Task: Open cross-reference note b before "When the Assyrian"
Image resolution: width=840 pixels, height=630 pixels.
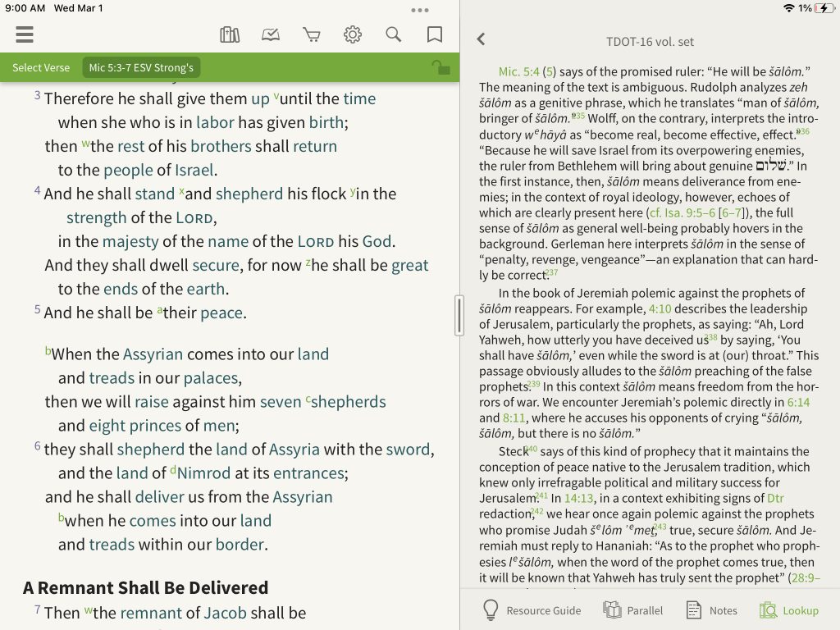Action: coord(48,351)
